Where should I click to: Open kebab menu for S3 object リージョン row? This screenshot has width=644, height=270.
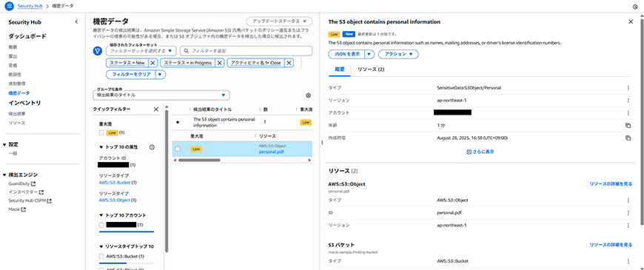(628, 226)
